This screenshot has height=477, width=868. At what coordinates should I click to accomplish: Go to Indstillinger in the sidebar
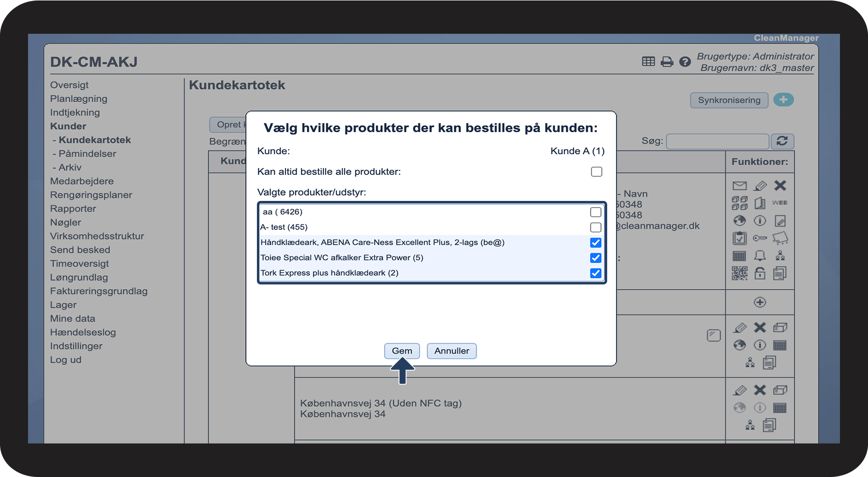[76, 346]
